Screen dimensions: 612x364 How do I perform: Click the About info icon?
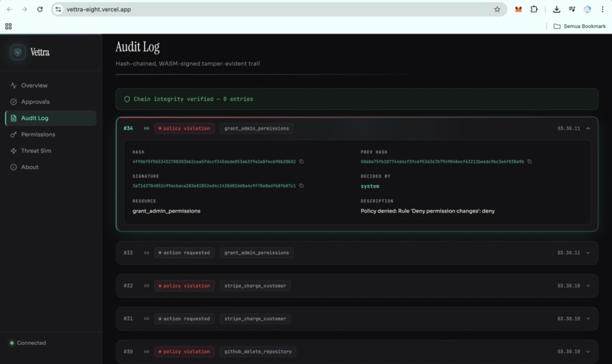(x=14, y=167)
